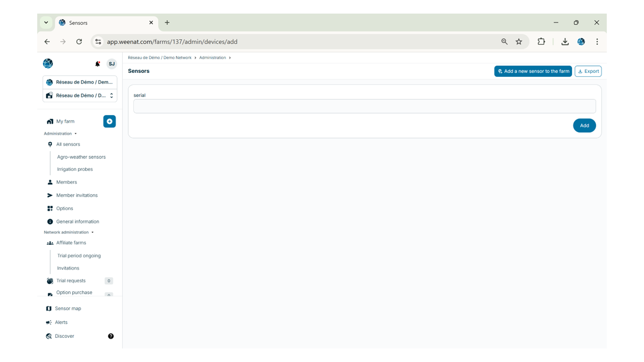The image size is (644, 362).
Task: Click the My farm barn icon
Action: pyautogui.click(x=50, y=122)
